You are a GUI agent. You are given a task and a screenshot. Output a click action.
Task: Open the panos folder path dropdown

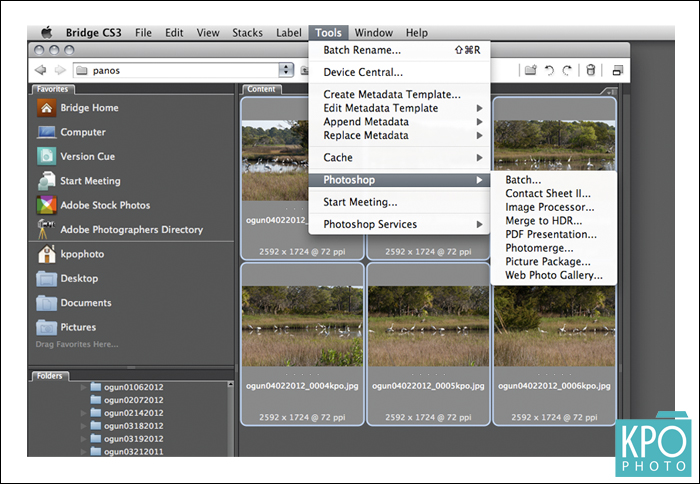pyautogui.click(x=286, y=70)
